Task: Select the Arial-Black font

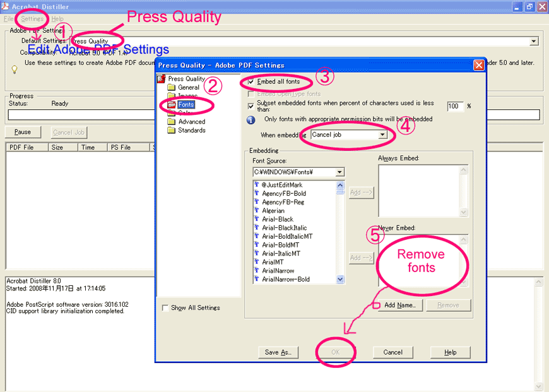Action: point(278,219)
